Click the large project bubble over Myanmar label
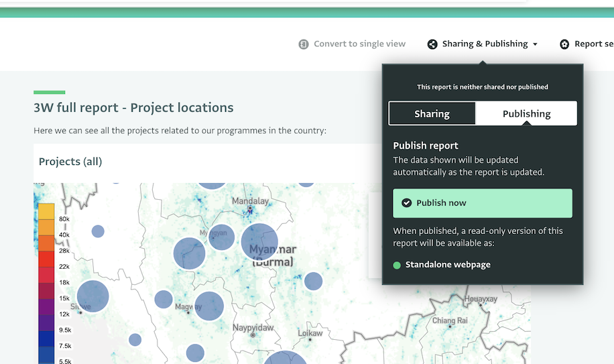 click(x=259, y=242)
